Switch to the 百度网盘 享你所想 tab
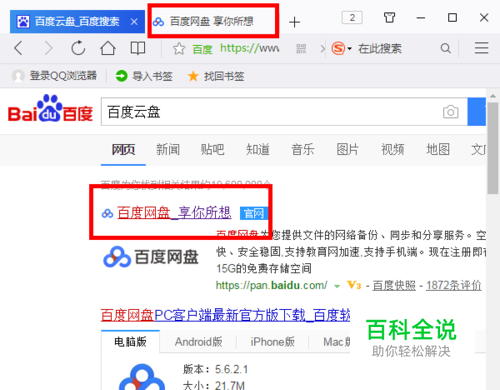 [212, 21]
